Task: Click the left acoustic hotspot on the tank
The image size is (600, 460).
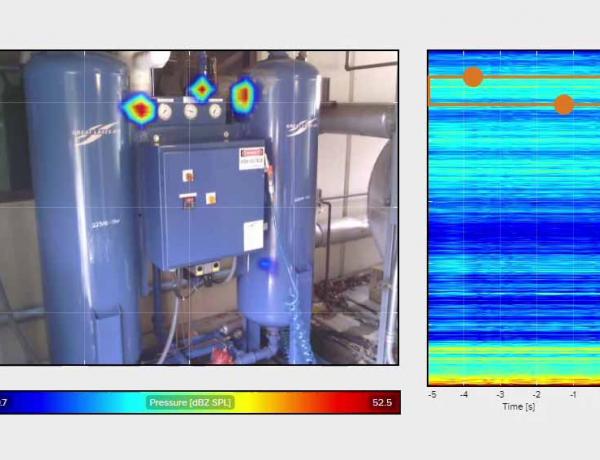Action: [139, 107]
